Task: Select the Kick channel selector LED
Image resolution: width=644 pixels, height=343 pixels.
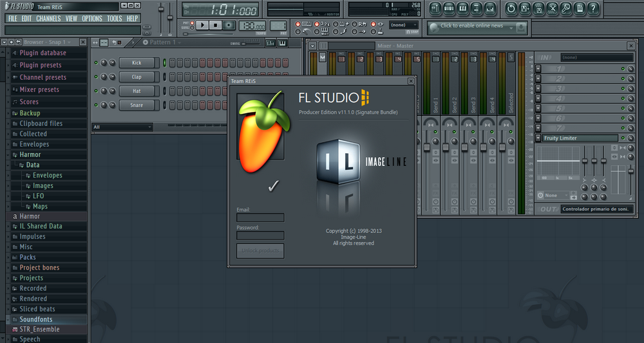Action: tap(165, 63)
